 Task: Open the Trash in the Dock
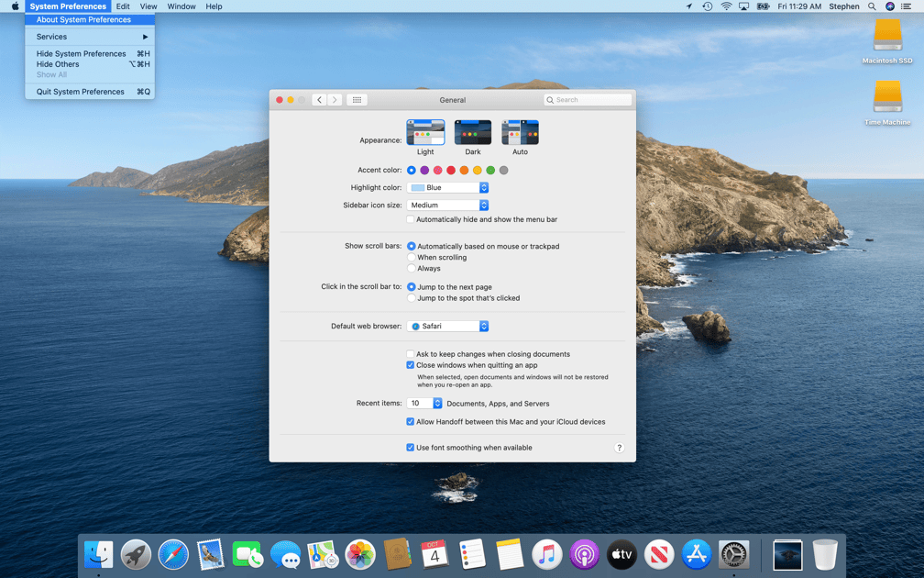[x=825, y=555]
